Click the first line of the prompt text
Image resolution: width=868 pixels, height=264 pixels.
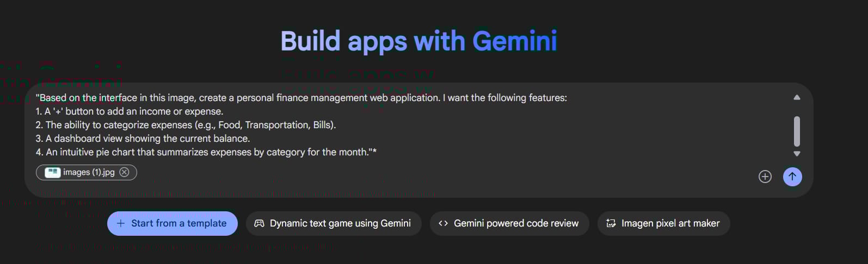[301, 98]
